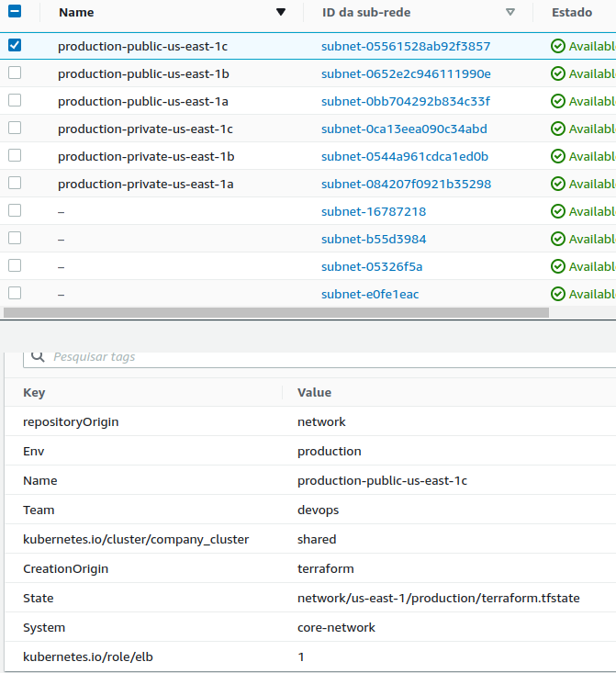Click the Value column header in tags
Viewport: 616px width, 673px height.
314,392
